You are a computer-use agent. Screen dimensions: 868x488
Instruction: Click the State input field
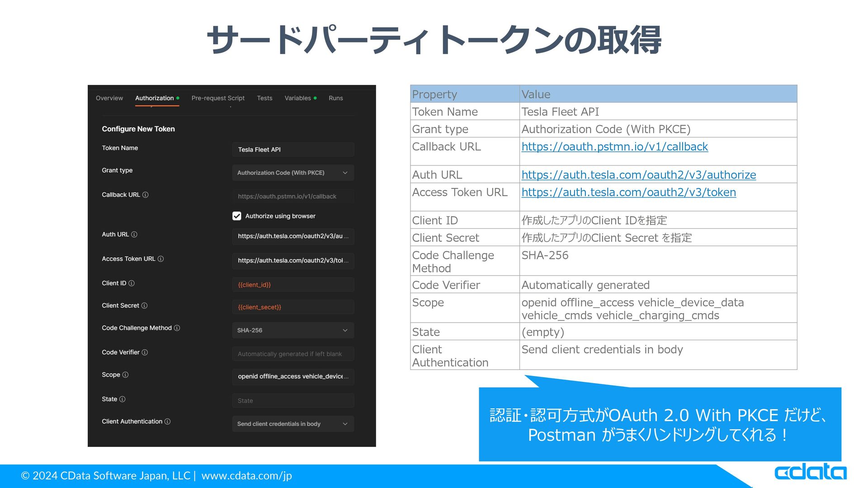point(293,401)
